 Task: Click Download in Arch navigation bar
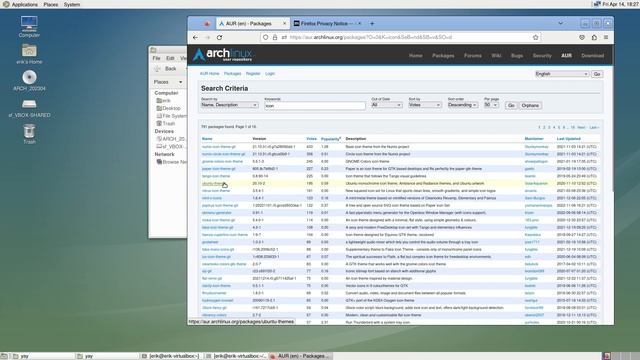592,56
